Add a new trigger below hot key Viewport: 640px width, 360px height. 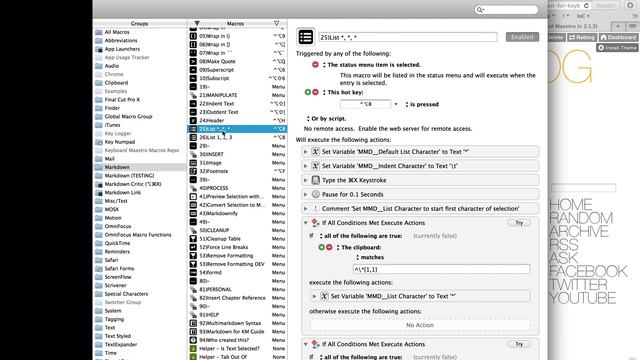[x=308, y=92]
